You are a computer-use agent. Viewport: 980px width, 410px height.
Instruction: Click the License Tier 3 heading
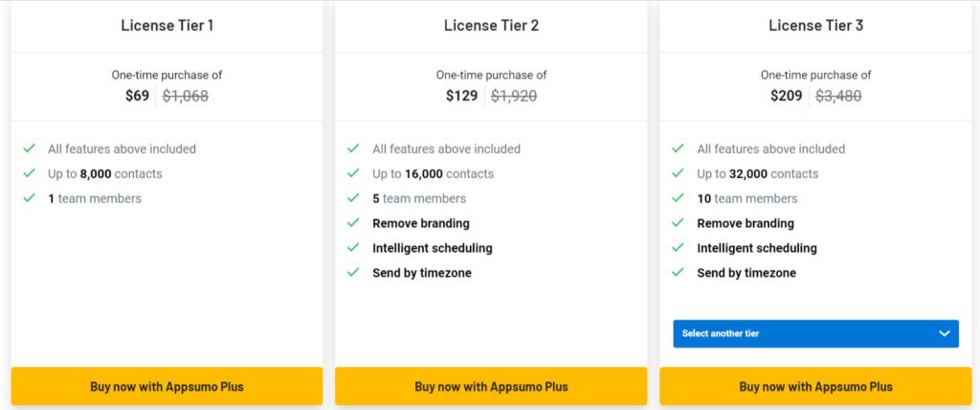coord(815,26)
